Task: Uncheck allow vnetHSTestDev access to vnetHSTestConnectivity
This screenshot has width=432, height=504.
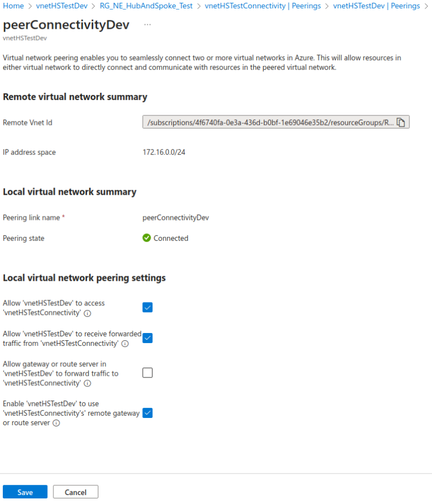Action: 147,307
